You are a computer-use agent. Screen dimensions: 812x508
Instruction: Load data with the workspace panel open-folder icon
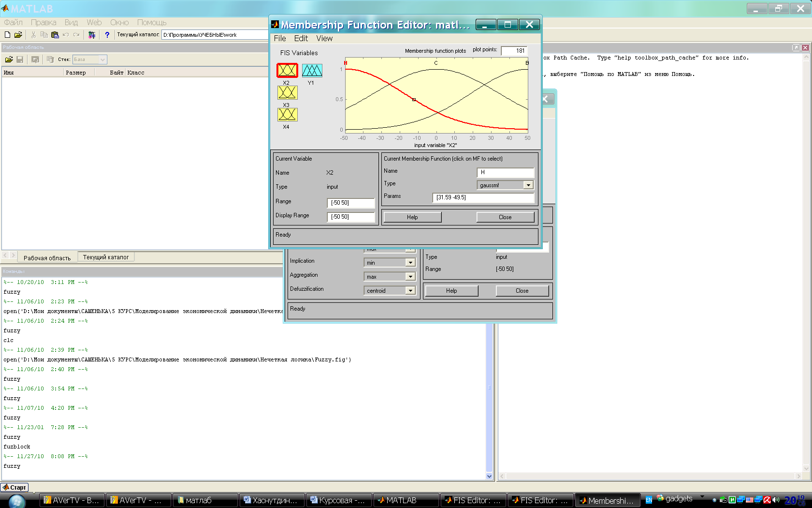click(9, 60)
